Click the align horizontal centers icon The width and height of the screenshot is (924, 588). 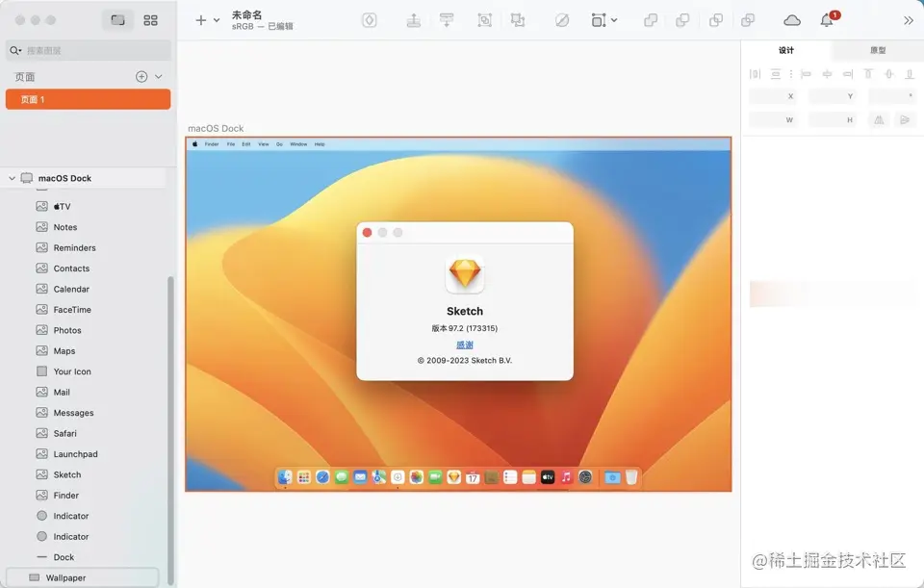[827, 74]
